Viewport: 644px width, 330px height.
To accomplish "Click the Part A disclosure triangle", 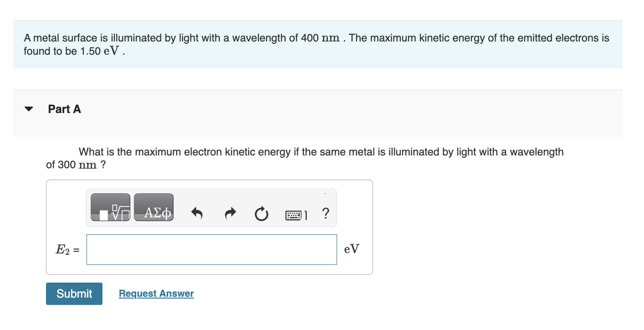I will click(x=28, y=108).
